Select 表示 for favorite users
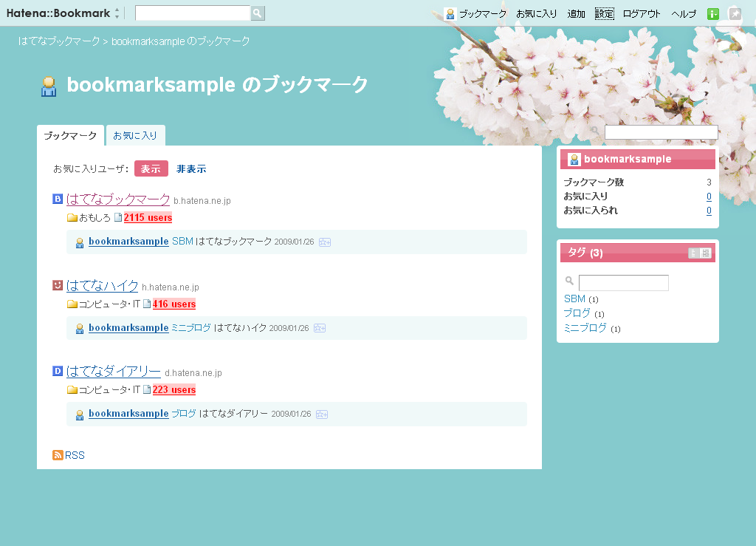Viewport: 756px width, 546px height. pos(151,168)
